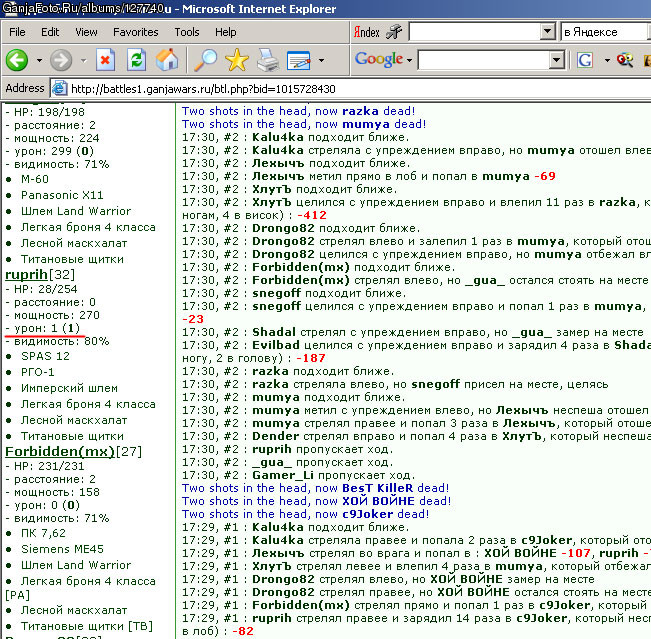Click the 'ПК 7,62' weapon item
This screenshot has height=639, width=651.
click(x=43, y=533)
